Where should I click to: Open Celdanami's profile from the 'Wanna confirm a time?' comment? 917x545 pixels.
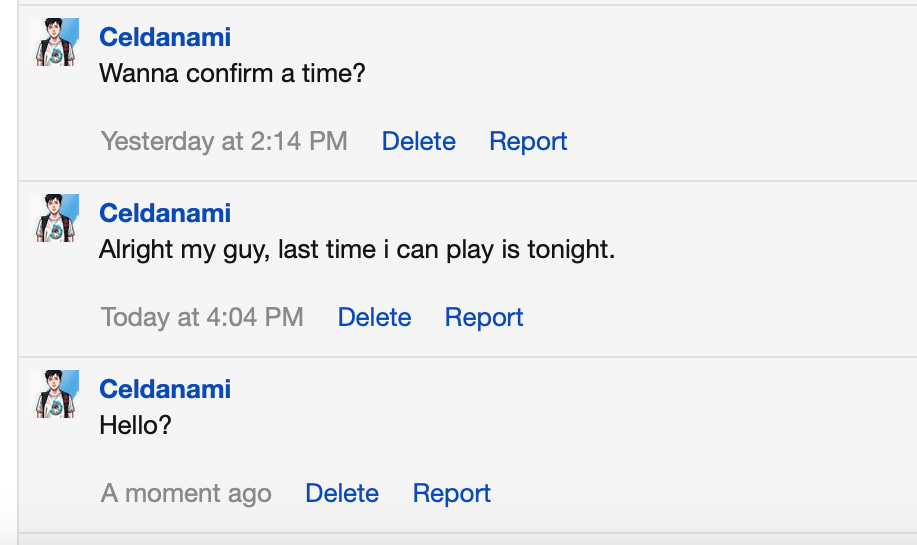(165, 37)
